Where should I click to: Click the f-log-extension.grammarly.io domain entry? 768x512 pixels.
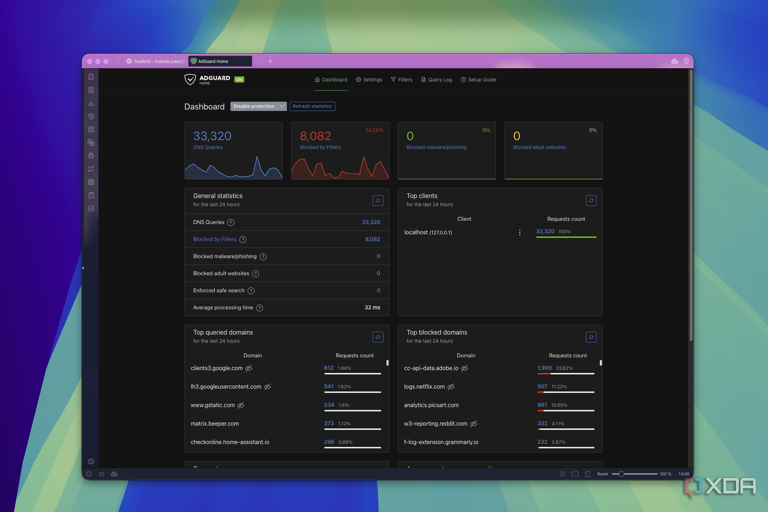click(441, 442)
